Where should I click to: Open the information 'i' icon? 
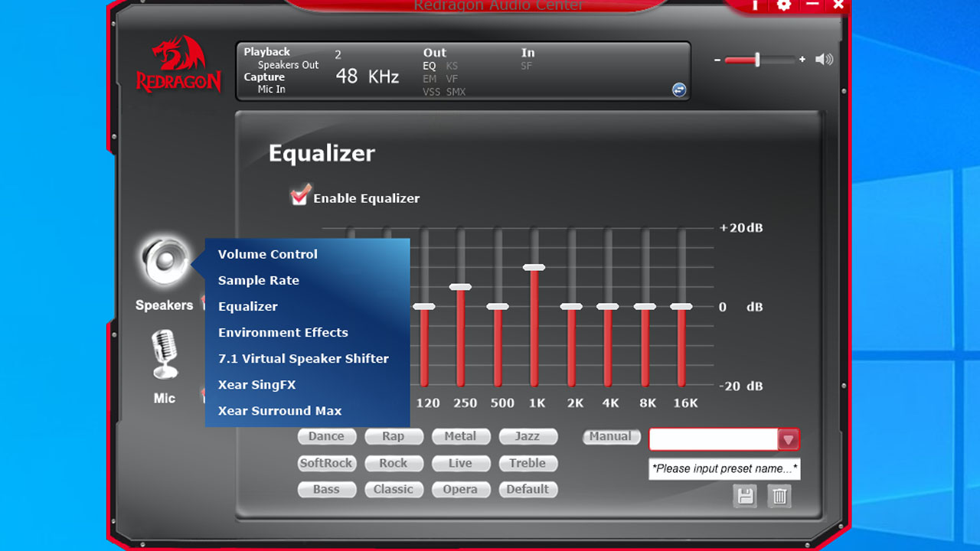(x=755, y=5)
